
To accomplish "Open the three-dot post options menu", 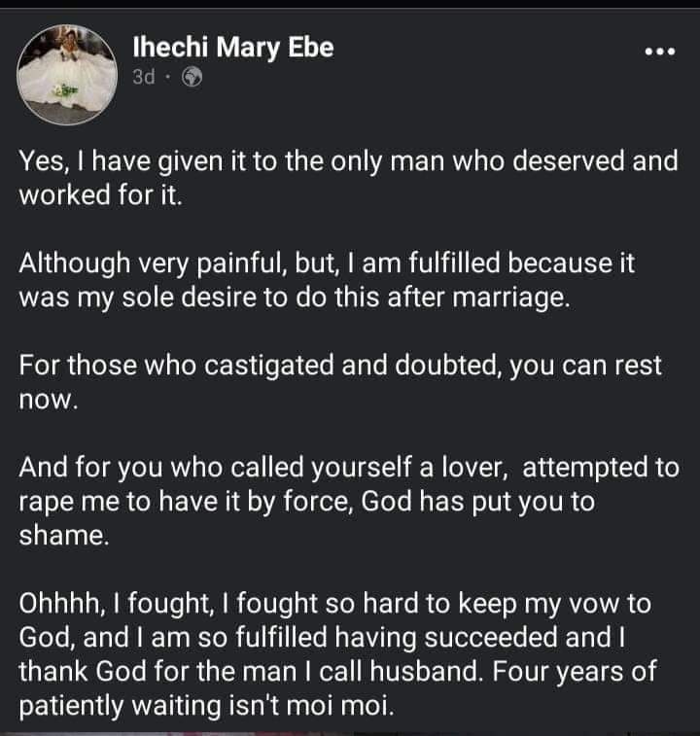I will tap(660, 51).
